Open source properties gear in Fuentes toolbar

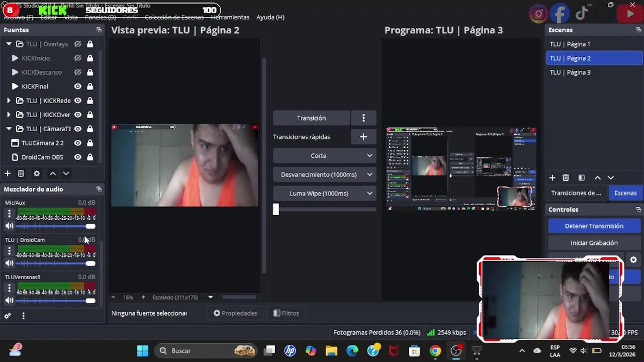pyautogui.click(x=37, y=173)
